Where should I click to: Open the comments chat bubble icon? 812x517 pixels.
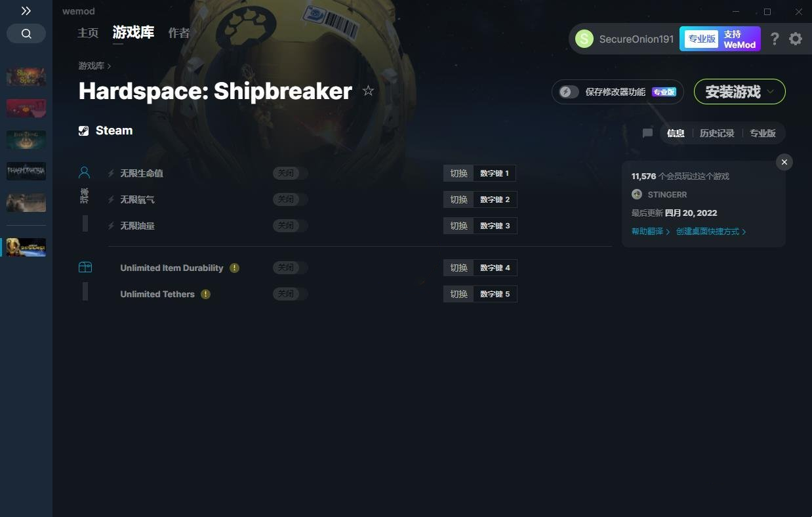tap(647, 133)
